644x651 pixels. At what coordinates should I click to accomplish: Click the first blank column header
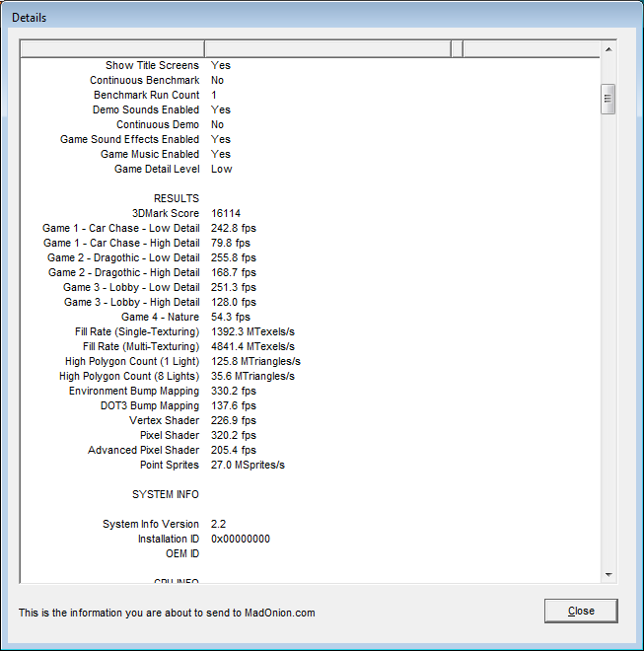pos(111,48)
